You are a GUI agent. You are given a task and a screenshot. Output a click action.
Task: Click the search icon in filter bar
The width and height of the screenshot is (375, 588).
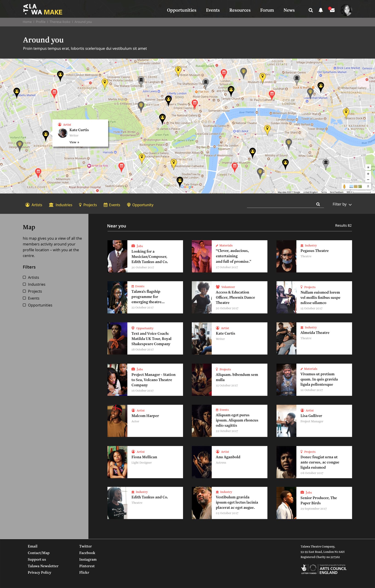click(x=318, y=204)
